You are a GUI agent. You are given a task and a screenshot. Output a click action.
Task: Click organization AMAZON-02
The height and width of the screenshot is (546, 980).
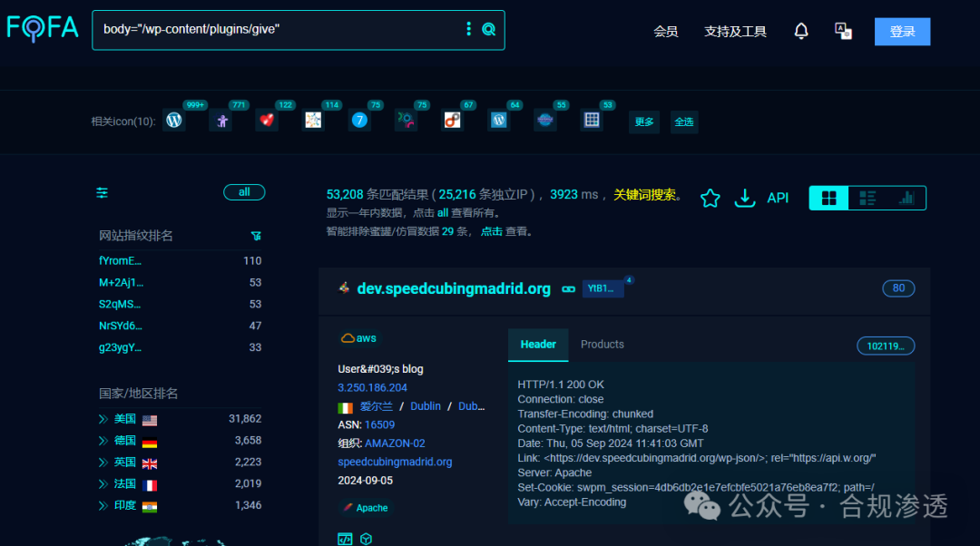(395, 444)
